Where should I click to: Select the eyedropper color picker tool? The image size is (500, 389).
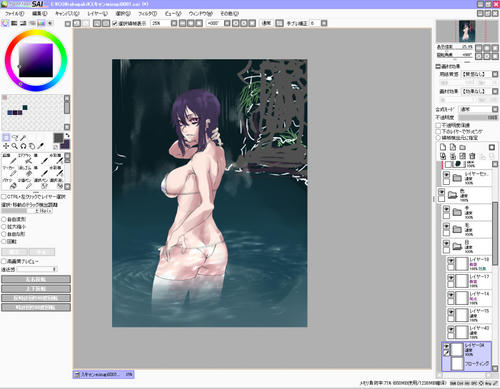pos(41,146)
